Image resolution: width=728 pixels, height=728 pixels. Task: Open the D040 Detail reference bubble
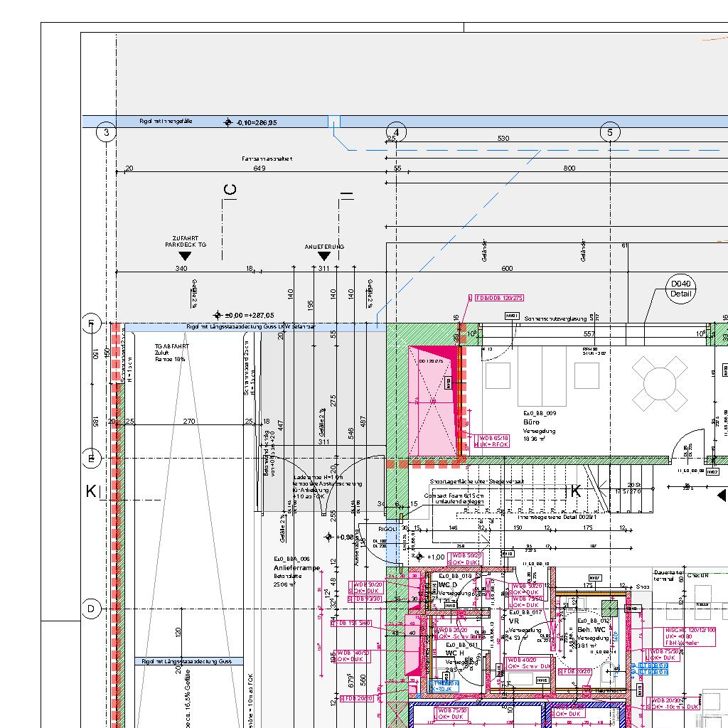[x=680, y=289]
